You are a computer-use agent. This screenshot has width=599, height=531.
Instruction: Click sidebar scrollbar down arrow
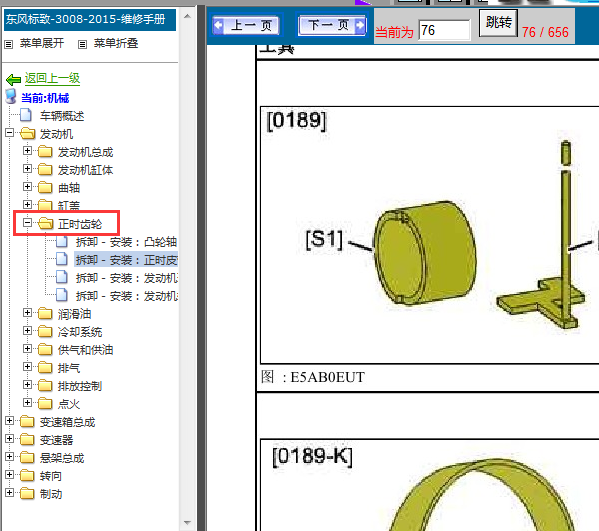click(x=187, y=523)
